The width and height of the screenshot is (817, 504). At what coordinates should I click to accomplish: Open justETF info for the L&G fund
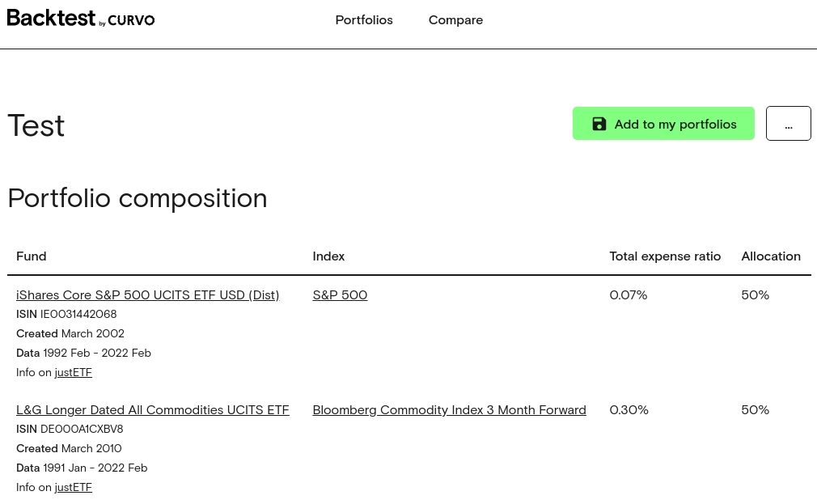pyautogui.click(x=74, y=488)
